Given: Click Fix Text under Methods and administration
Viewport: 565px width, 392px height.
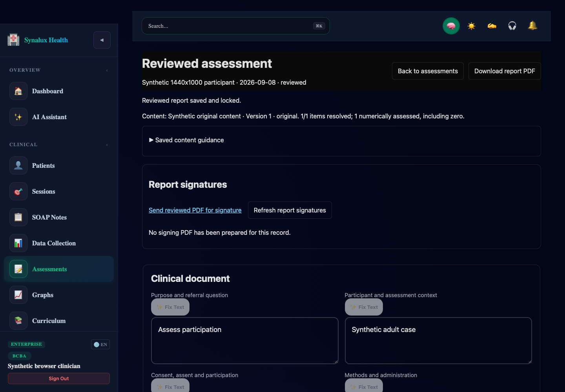Looking at the screenshot, I should point(364,386).
